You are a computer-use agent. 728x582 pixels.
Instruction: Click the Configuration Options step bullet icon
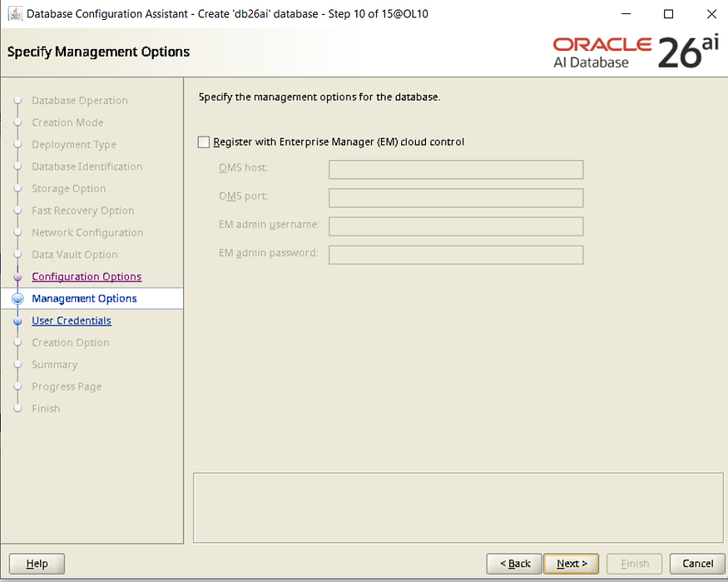click(17, 276)
